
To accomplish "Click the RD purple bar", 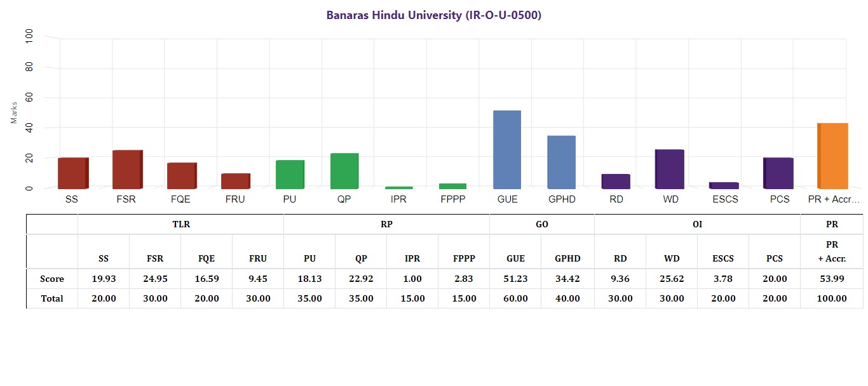I will (x=616, y=182).
